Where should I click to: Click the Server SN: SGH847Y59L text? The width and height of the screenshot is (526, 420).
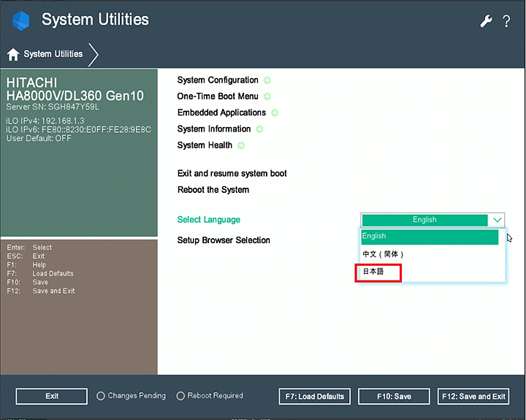(53, 107)
